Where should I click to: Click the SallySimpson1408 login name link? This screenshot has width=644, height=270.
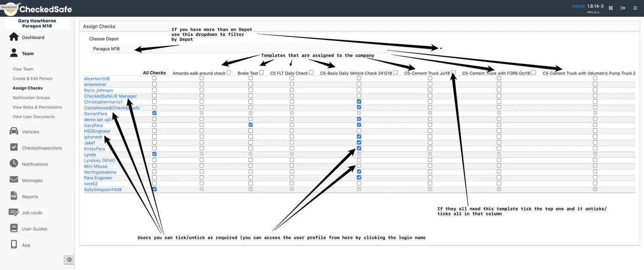coord(103,190)
